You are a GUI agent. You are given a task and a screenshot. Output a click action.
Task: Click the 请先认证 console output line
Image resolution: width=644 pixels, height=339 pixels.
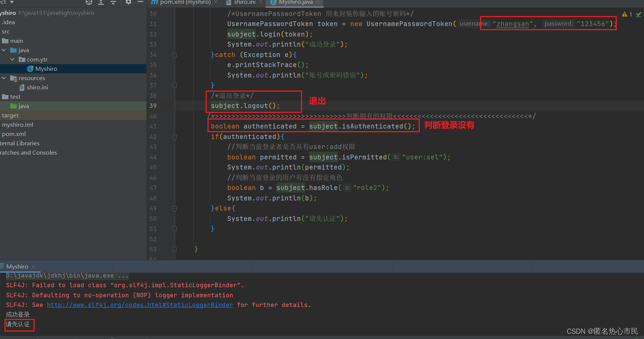(x=18, y=324)
